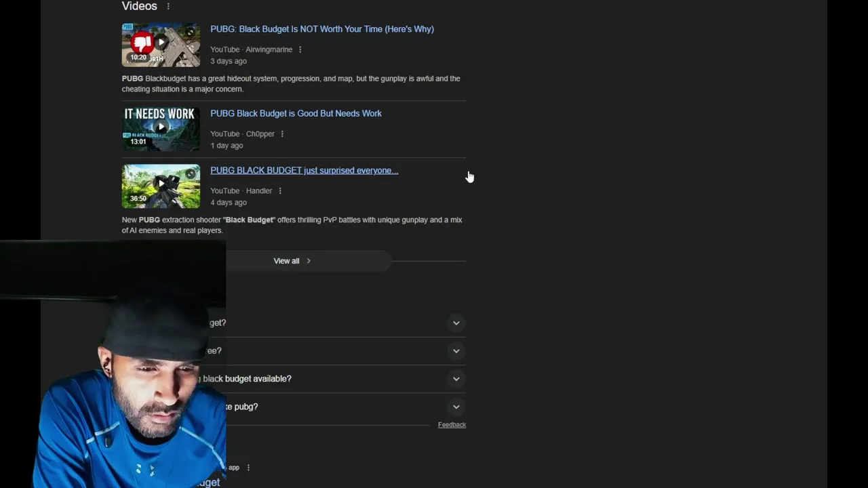Click the 'YouTube · Airwingmarine' source text
868x488 pixels.
point(251,49)
